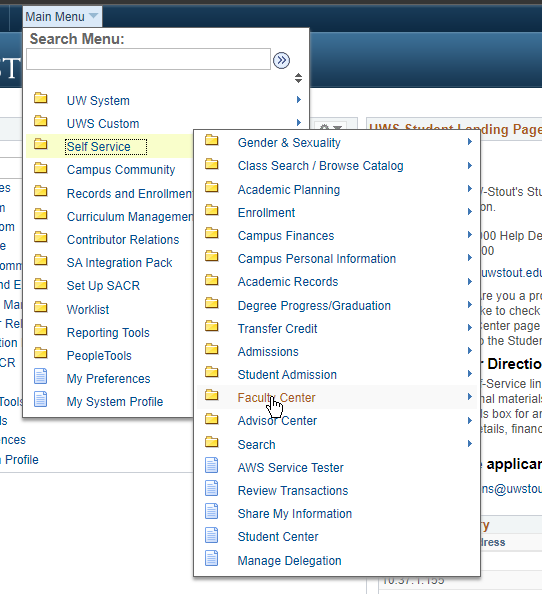Click the Academic Records folder icon
This screenshot has height=594, width=542.
pyautogui.click(x=212, y=280)
